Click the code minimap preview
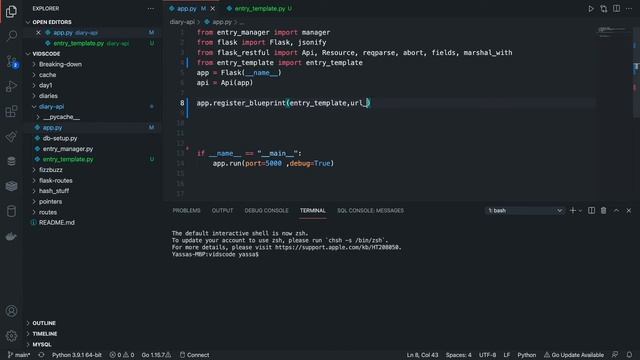Viewport: 640px width, 360px height. 611,32
